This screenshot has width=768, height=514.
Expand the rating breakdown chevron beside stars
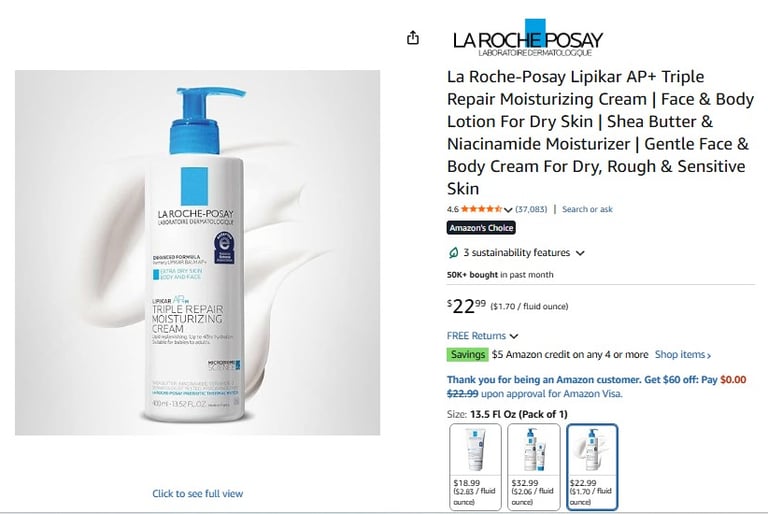(x=508, y=210)
